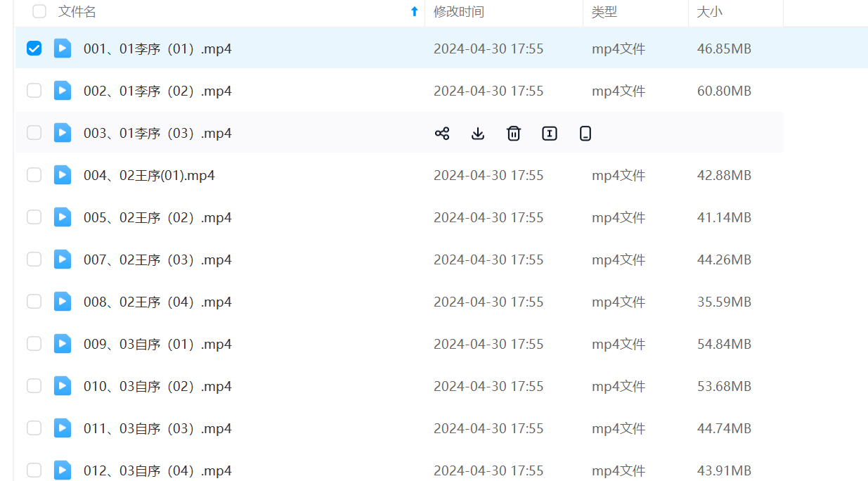This screenshot has width=868, height=481.
Task: Tick the checkbox for 002、01李序（02）.mp4
Action: [34, 91]
